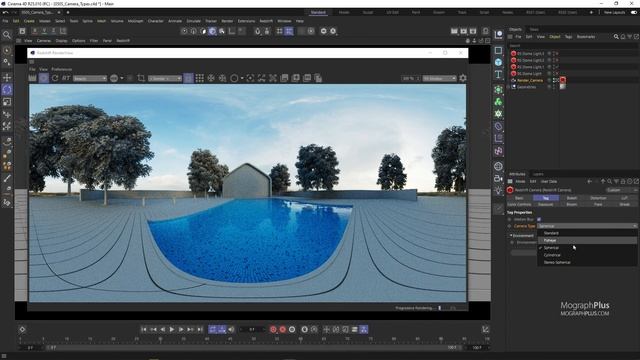
Task: Choose Standard from camera type list
Action: (x=587, y=233)
